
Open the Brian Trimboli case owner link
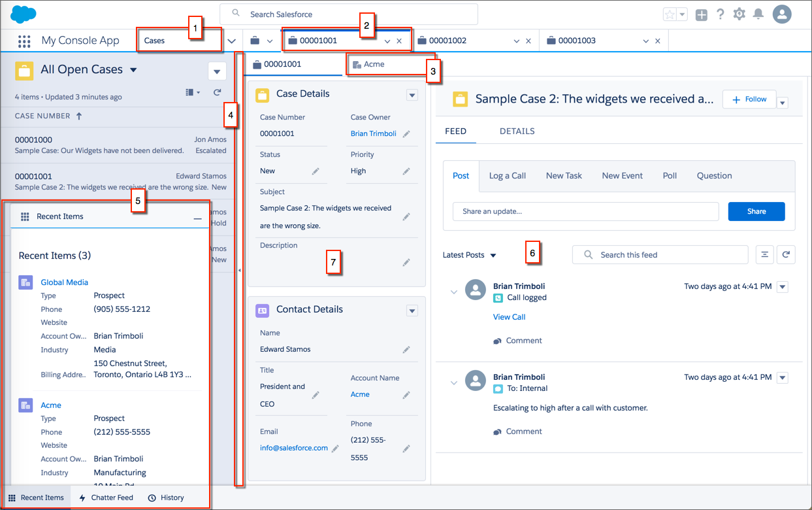pos(373,133)
